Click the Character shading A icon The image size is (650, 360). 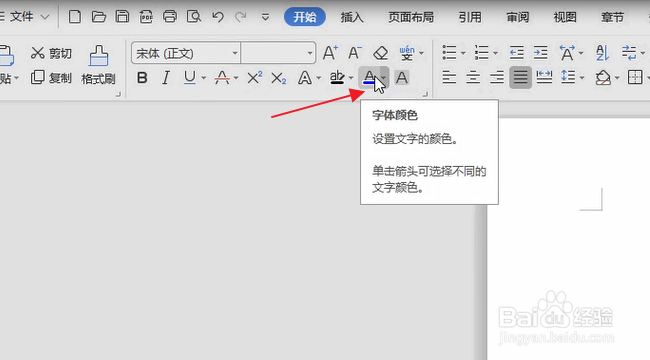[x=402, y=78]
